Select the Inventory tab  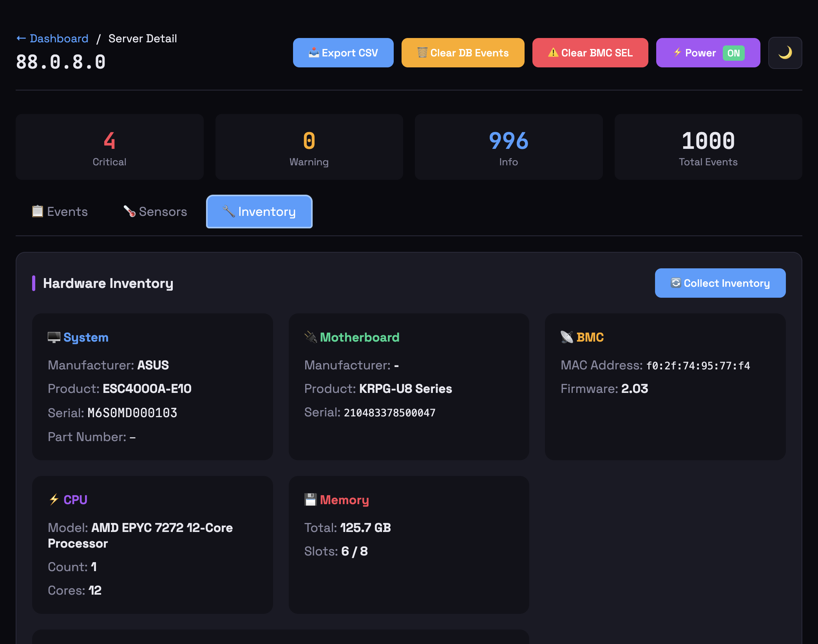pos(259,212)
